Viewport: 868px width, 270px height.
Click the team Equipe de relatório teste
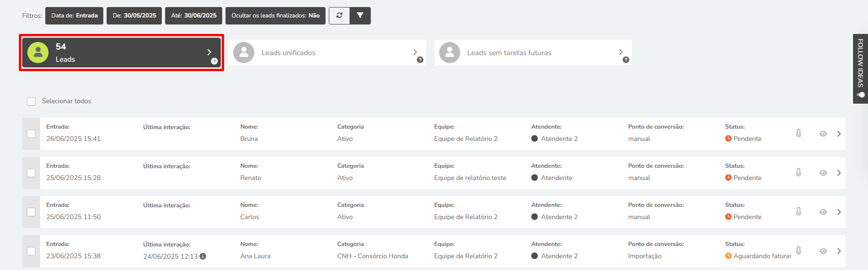point(470,178)
